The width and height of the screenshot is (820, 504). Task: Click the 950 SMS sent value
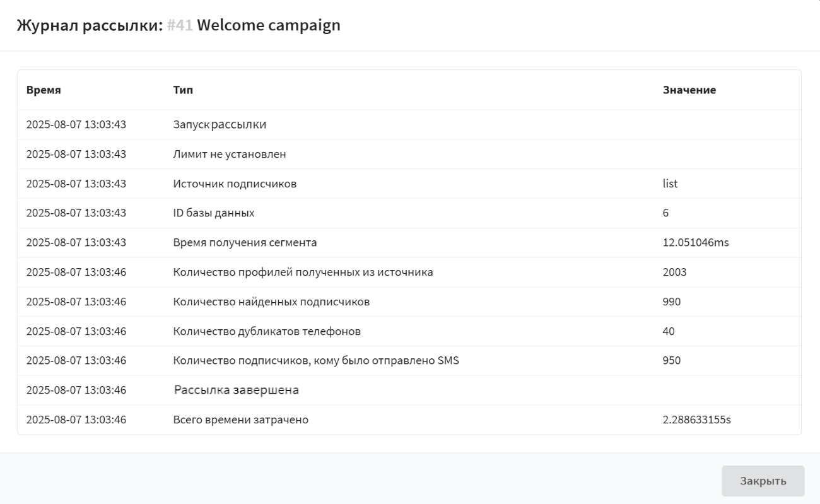(671, 361)
